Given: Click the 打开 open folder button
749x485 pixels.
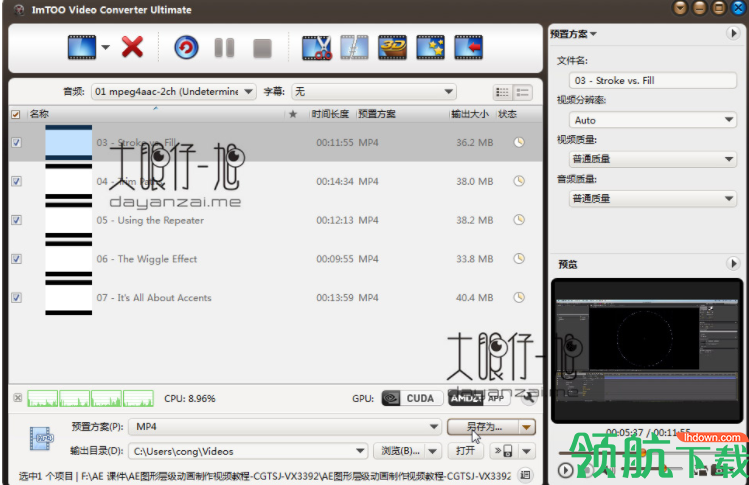Looking at the screenshot, I should click(465, 451).
